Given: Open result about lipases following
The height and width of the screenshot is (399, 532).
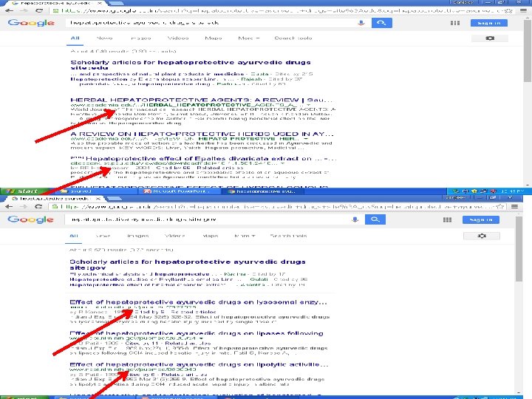Looking at the screenshot, I should click(197, 333).
